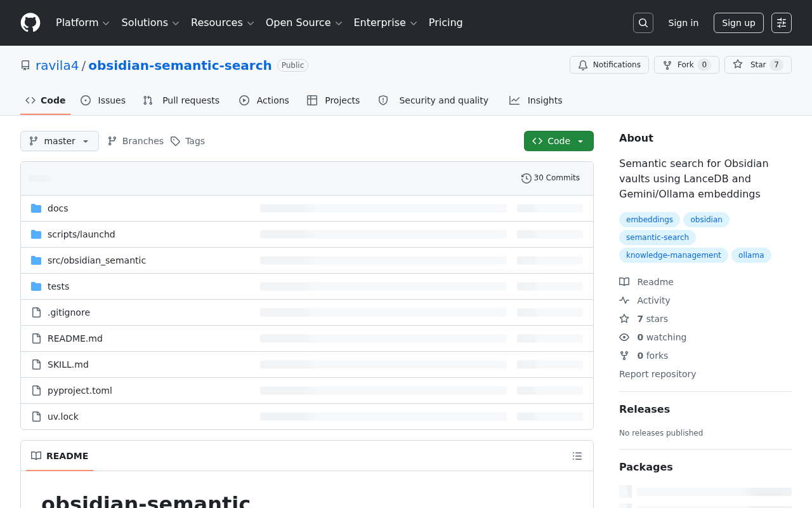Open the Actions tab
The width and height of the screenshot is (812, 508).
[264, 100]
